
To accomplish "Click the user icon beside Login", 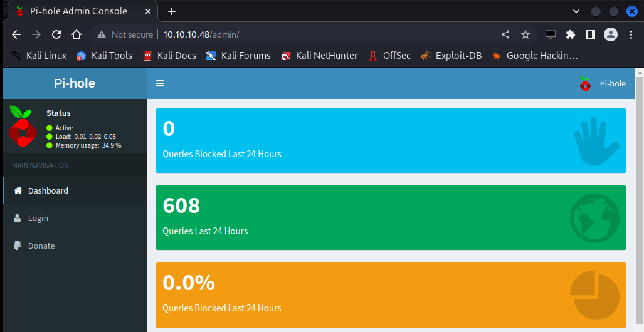I will click(18, 218).
